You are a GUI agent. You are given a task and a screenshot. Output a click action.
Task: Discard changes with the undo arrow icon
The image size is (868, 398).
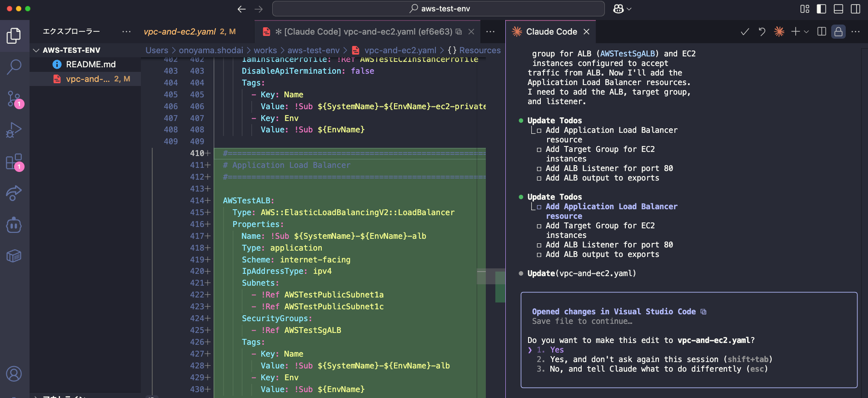[x=762, y=32]
